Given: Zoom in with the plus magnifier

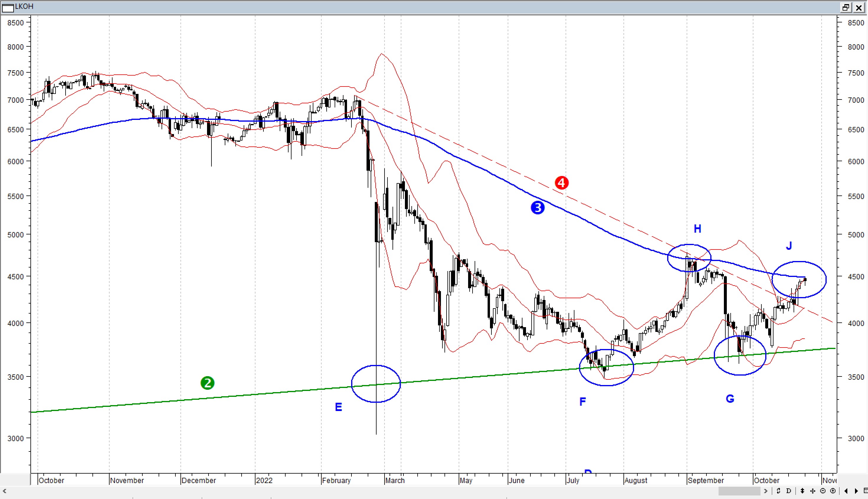Looking at the screenshot, I should [x=833, y=491].
